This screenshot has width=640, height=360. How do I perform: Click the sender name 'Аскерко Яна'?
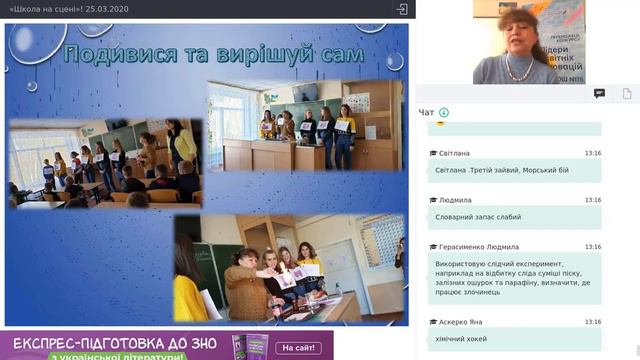[x=460, y=322]
